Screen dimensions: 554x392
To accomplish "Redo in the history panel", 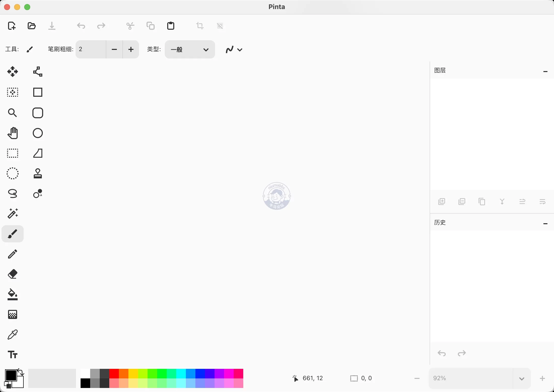I will (x=462, y=353).
